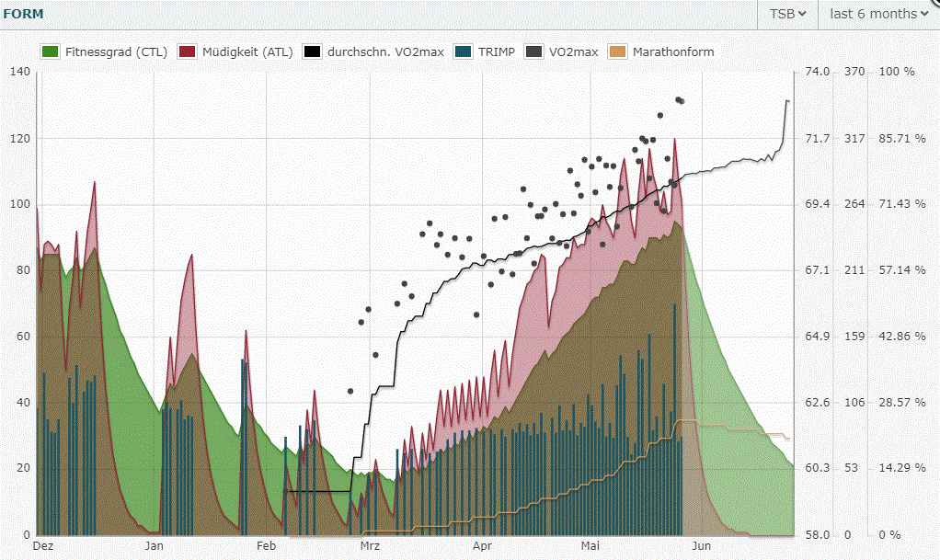The width and height of the screenshot is (940, 560).
Task: Click the green Fitnessgrad (CTL) legend swatch
Action: [x=51, y=52]
